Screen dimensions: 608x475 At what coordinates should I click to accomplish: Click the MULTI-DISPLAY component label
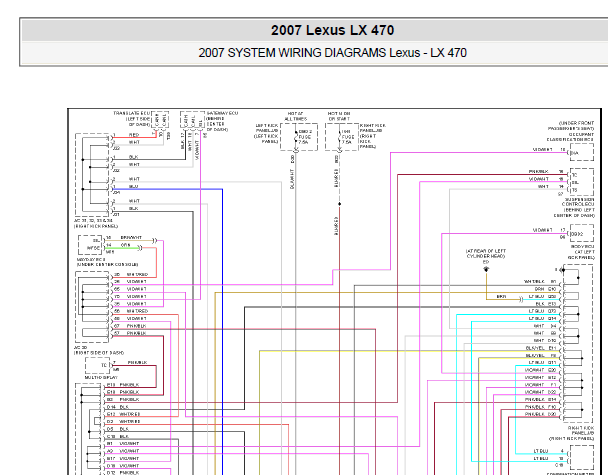(101, 377)
